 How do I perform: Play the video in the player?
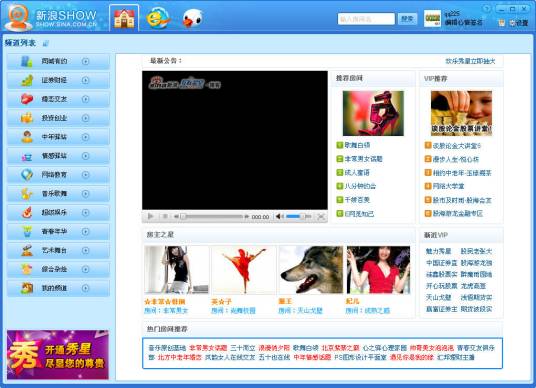pos(150,216)
